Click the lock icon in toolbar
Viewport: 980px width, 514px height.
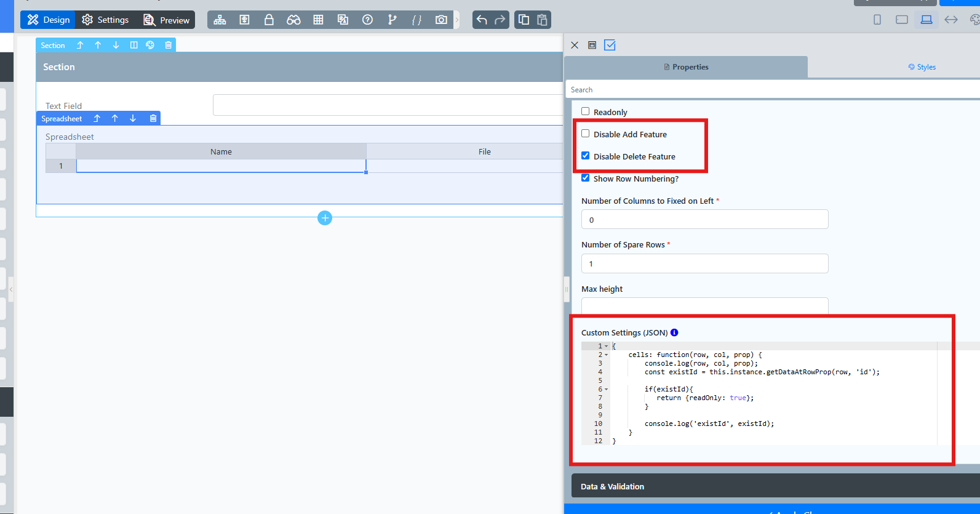269,20
